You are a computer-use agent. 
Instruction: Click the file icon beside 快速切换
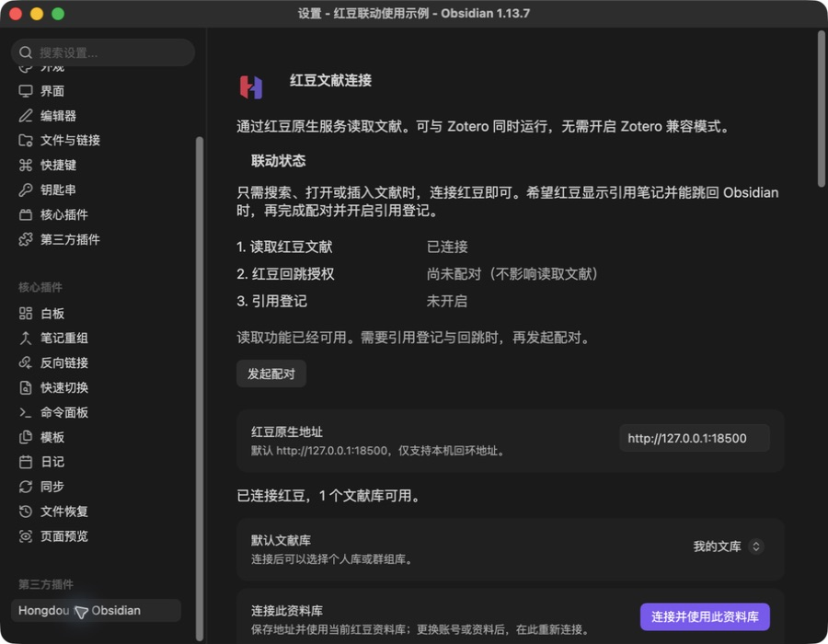(x=26, y=388)
